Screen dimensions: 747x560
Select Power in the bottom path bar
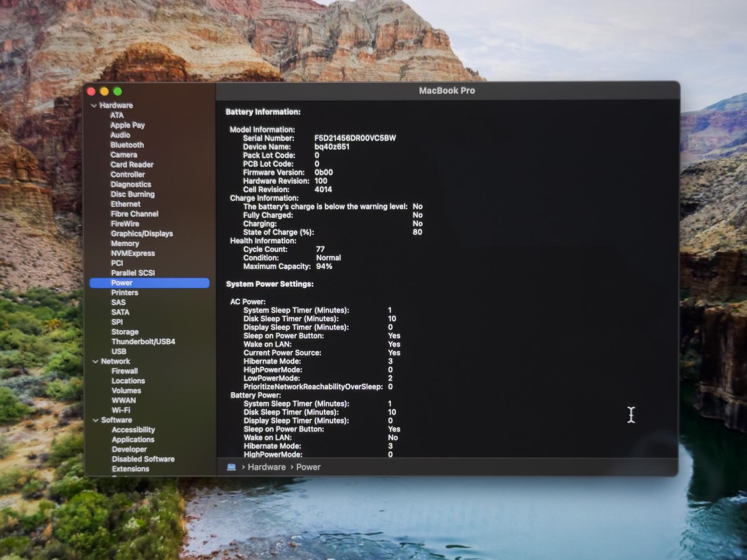click(308, 467)
